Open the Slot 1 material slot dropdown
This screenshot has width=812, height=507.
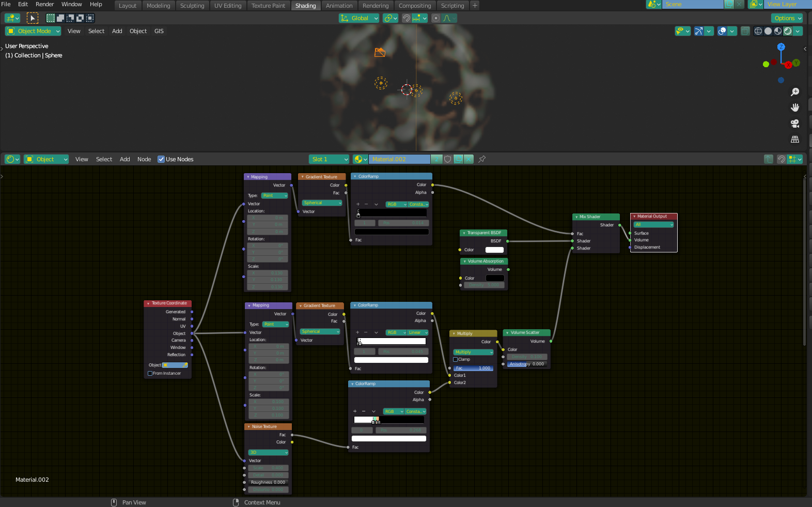coord(329,159)
